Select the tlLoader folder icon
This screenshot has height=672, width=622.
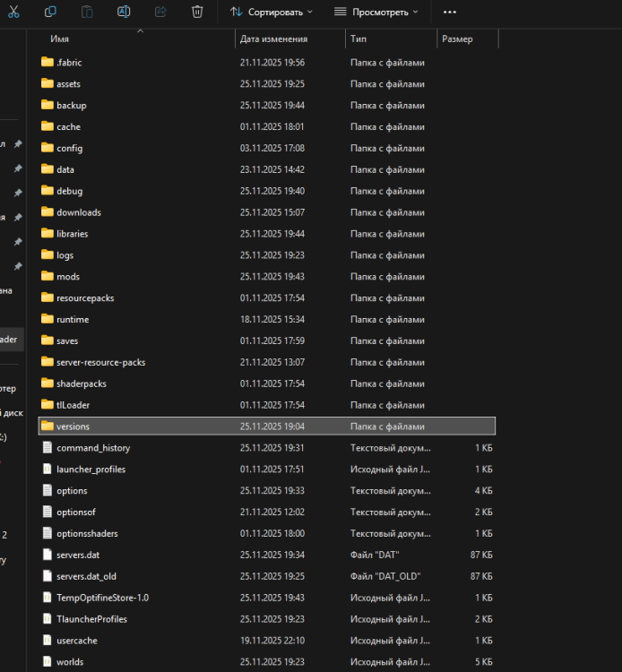(x=48, y=405)
